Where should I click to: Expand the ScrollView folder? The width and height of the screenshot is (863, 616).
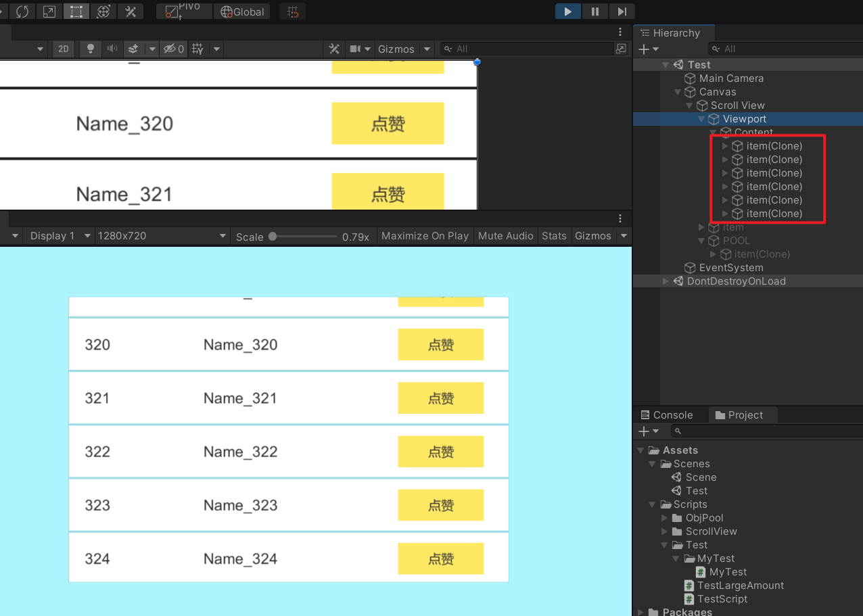(x=665, y=531)
